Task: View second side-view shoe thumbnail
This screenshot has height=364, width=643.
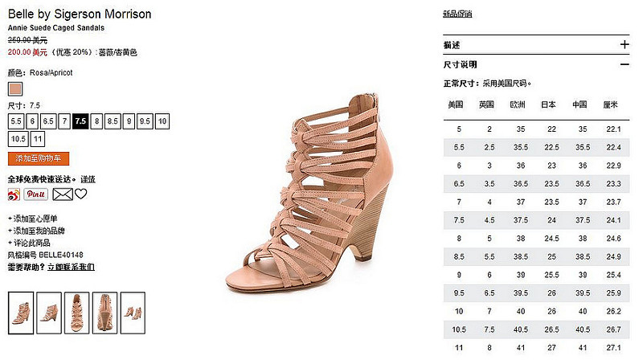Action: click(x=49, y=313)
